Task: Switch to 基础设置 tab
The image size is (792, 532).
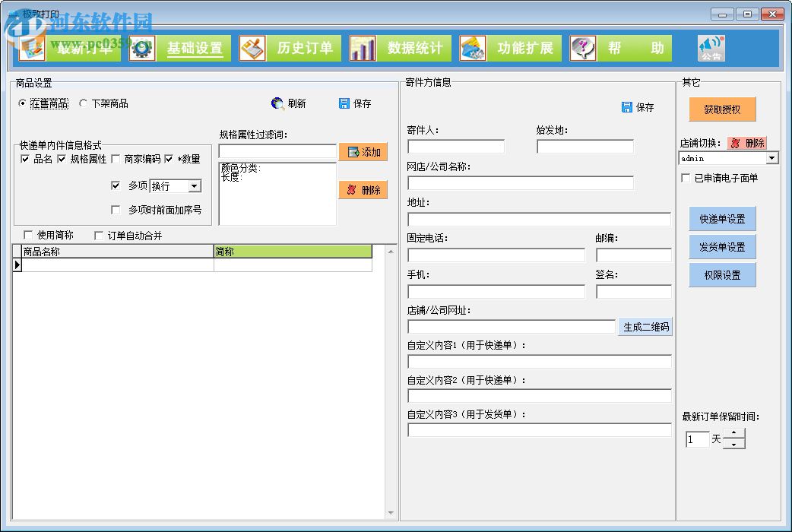Action: (x=195, y=49)
